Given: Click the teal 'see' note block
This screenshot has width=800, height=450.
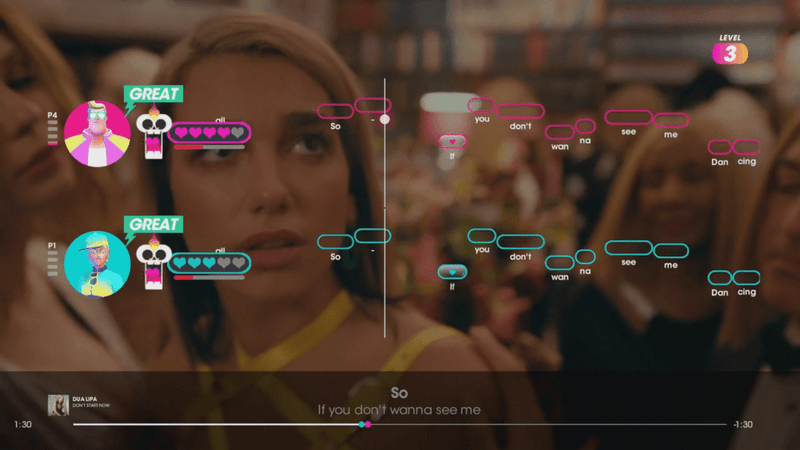Looking at the screenshot, I should point(628,247).
